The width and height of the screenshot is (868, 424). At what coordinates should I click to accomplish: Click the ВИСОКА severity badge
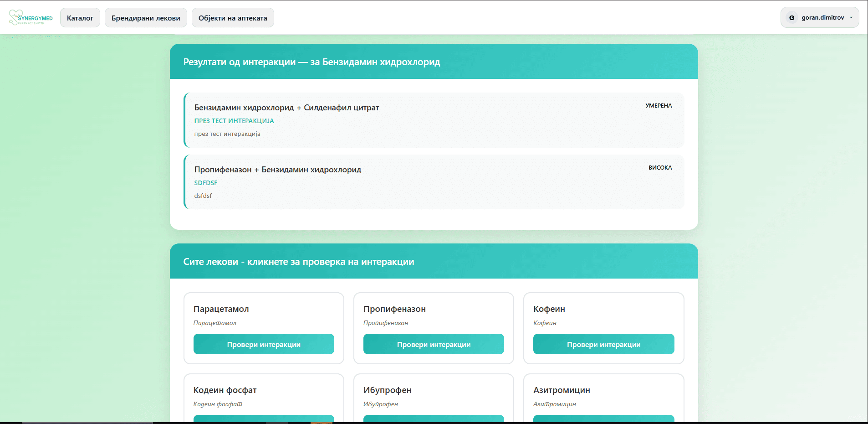point(660,168)
